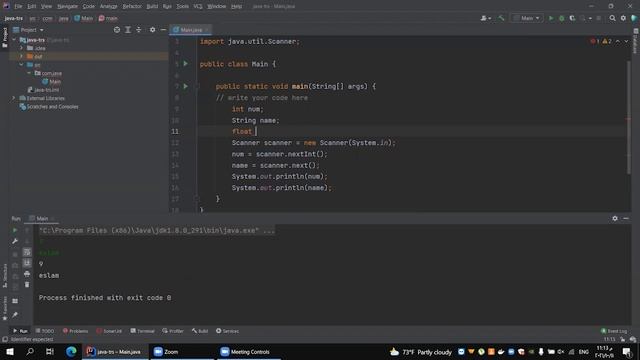Screen dimensions: 640x360
Task: Go to previous highlighted error arrow
Action: click(618, 41)
